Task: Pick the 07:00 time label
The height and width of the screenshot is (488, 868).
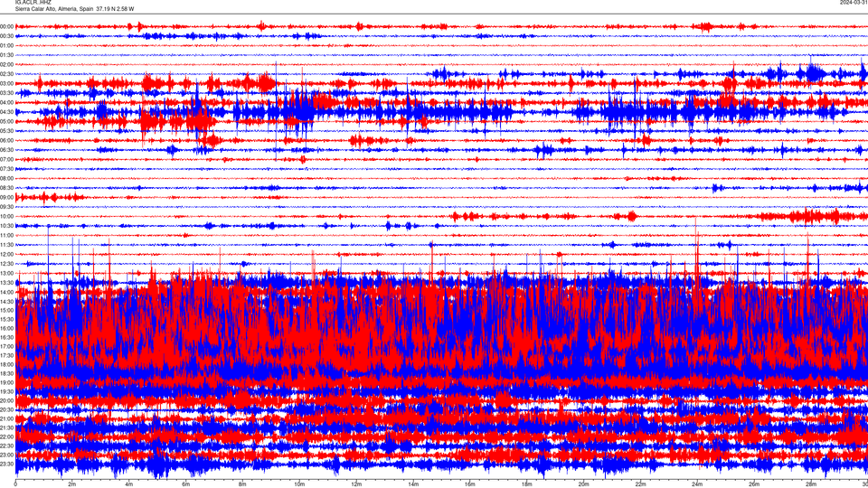Action: (x=7, y=159)
